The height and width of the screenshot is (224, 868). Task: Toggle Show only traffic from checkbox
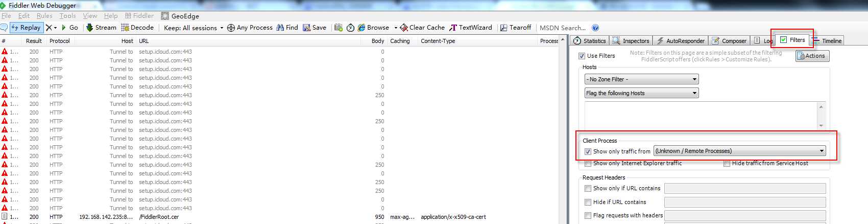588,151
